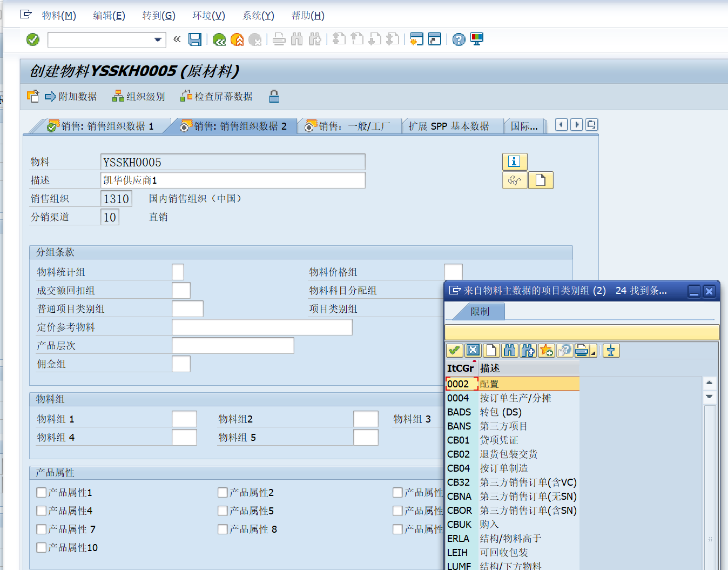Click the right tab-scroll arrow near the tabs
Image resolution: width=728 pixels, height=570 pixels.
pyautogui.click(x=576, y=124)
